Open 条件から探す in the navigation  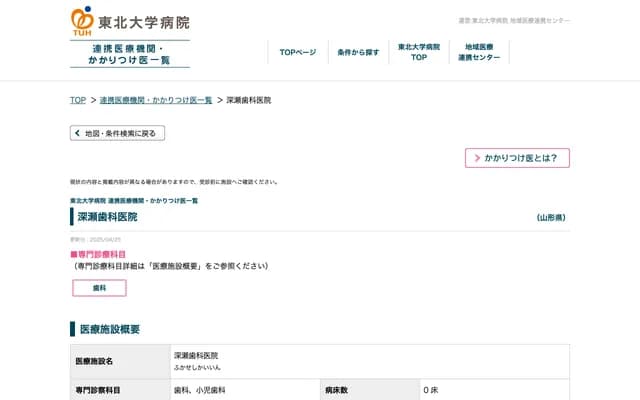(358, 52)
